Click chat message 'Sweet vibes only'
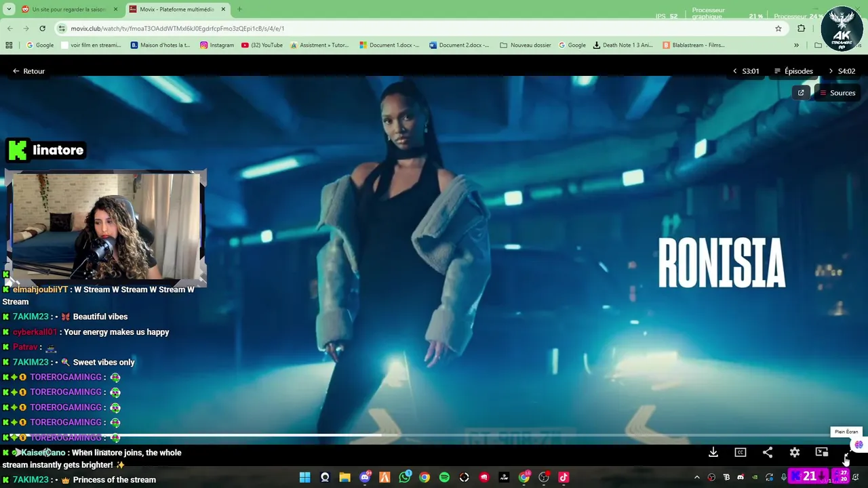The width and height of the screenshot is (868, 488). pos(104,362)
